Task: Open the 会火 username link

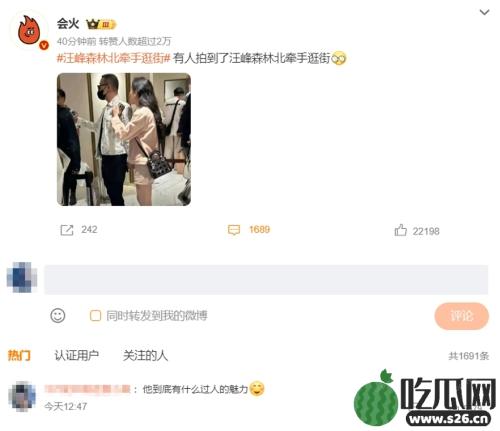Action: (68, 24)
